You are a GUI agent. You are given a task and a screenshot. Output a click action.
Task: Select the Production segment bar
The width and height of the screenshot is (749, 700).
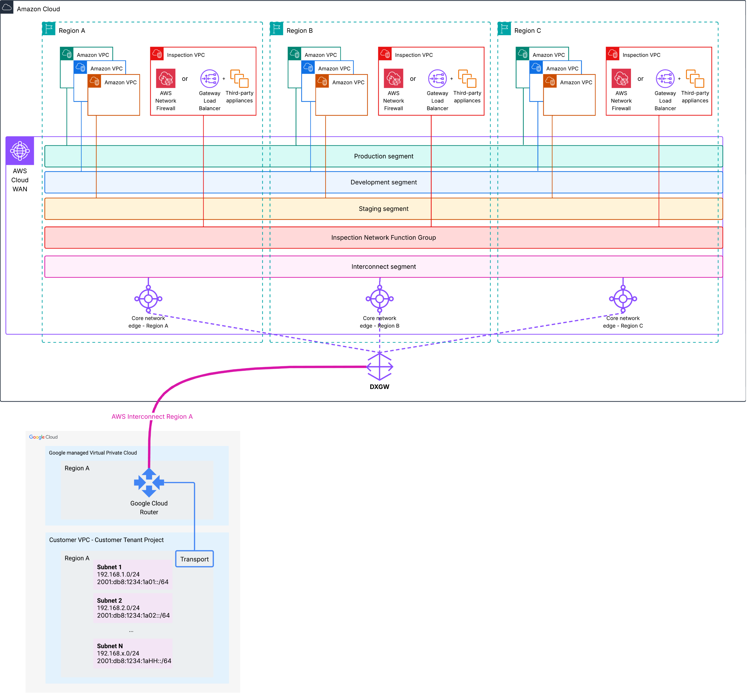(384, 156)
